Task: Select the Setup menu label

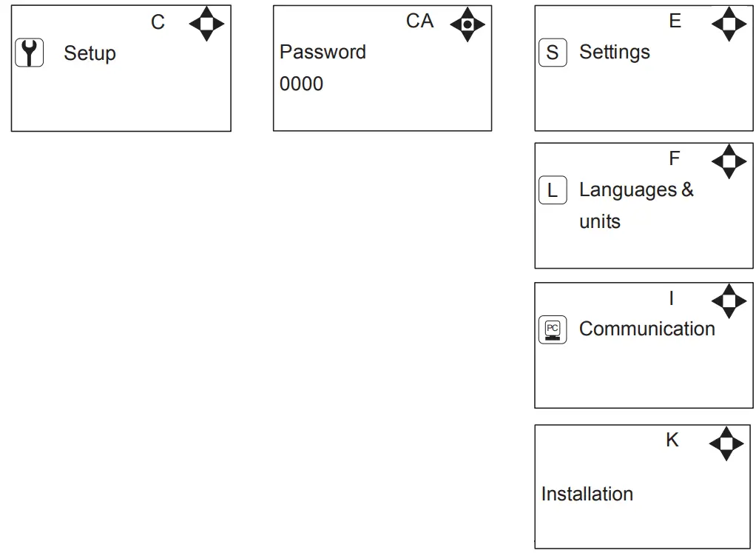Action: click(90, 53)
